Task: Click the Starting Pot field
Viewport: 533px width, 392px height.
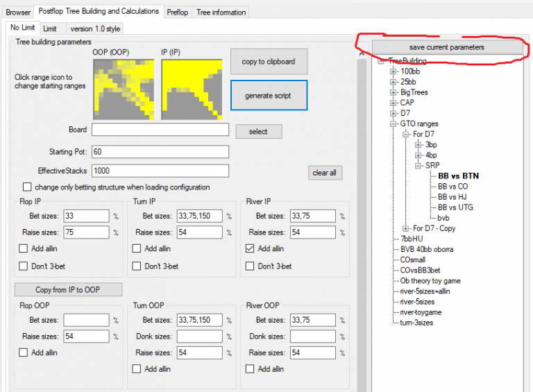Action: tap(160, 151)
